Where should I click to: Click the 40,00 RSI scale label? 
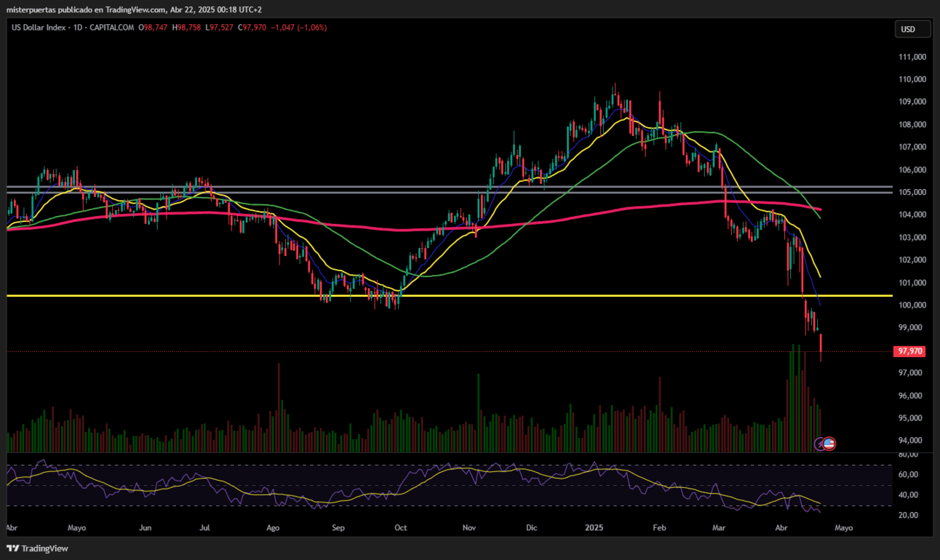pos(909,495)
